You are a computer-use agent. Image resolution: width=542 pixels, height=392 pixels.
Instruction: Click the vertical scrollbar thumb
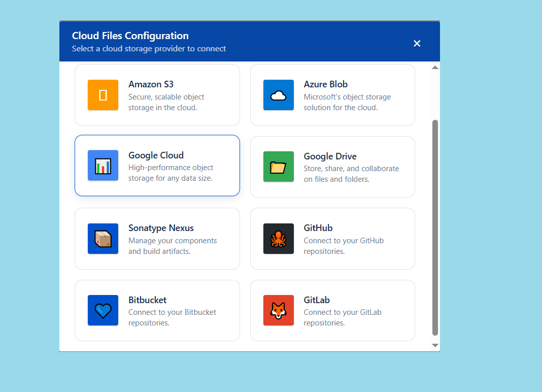(435, 227)
